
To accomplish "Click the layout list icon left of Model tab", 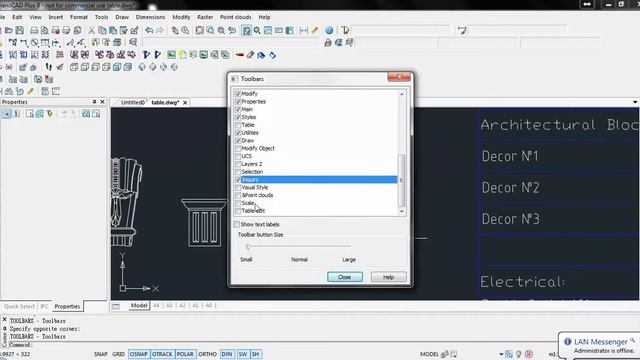I will 116,306.
